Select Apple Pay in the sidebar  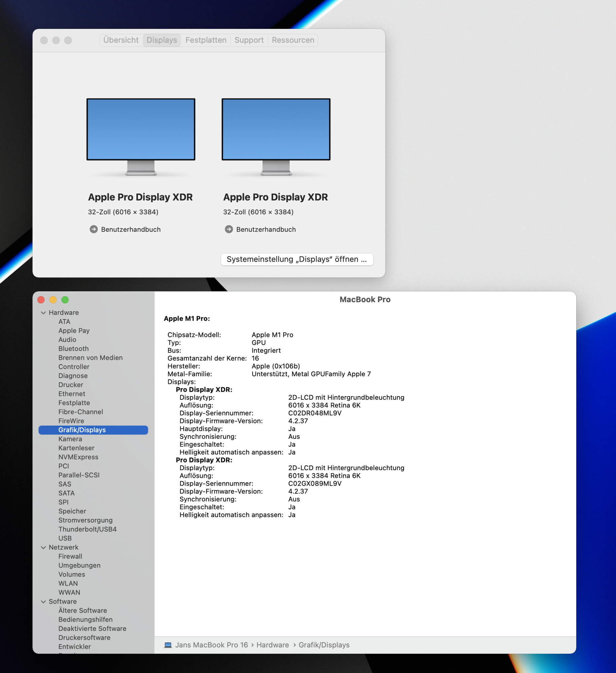74,331
